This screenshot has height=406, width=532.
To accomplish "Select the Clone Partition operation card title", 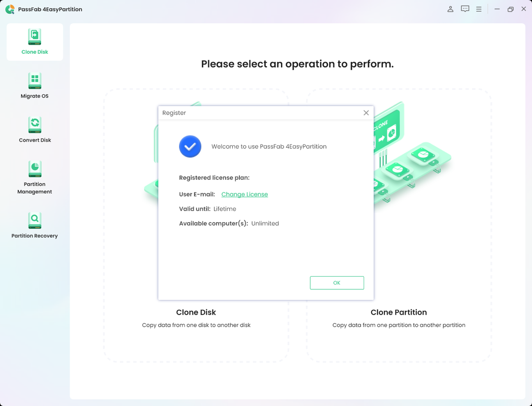I will click(399, 312).
